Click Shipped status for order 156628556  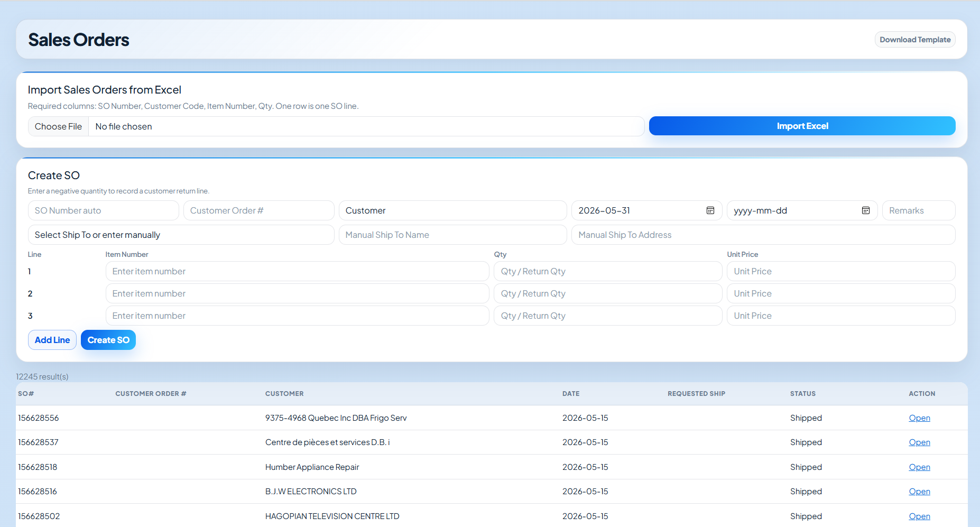[x=806, y=418]
